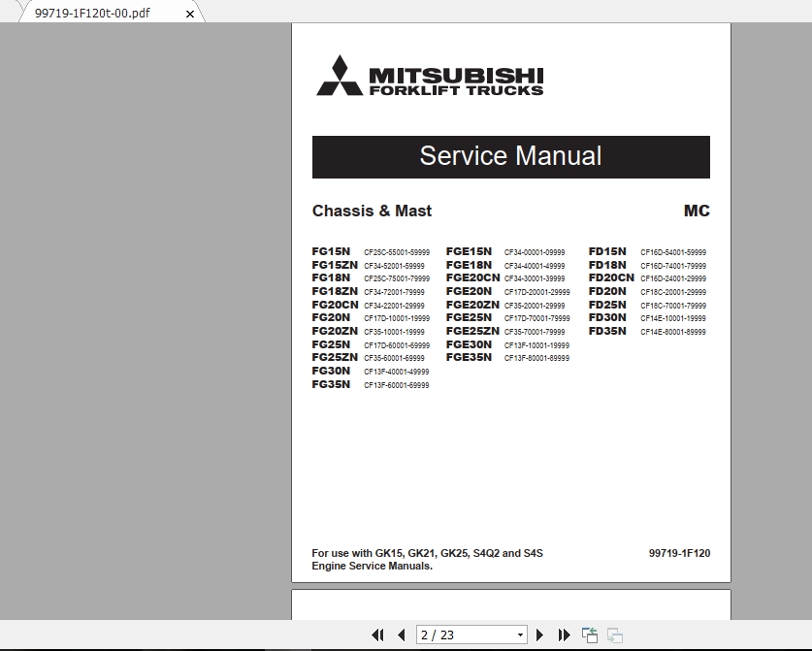812x651 pixels.
Task: Select the 99719-1F120t-00.pdf document tab
Action: (x=92, y=14)
